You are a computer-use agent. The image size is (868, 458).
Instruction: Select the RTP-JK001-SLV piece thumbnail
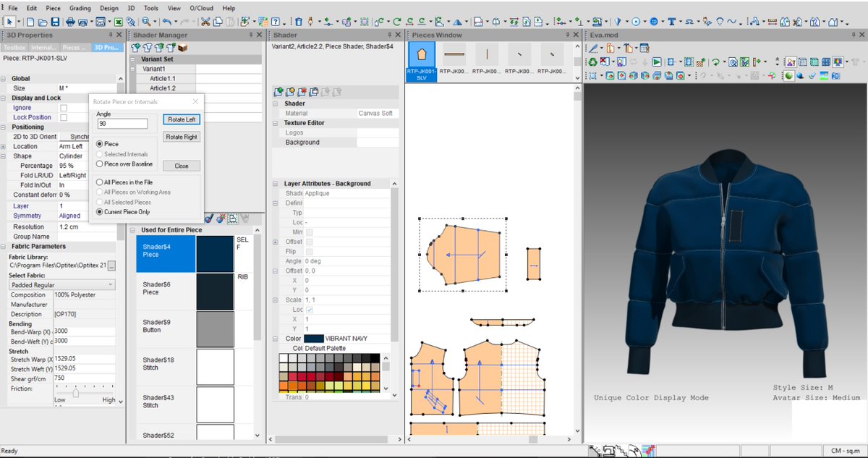(x=422, y=62)
